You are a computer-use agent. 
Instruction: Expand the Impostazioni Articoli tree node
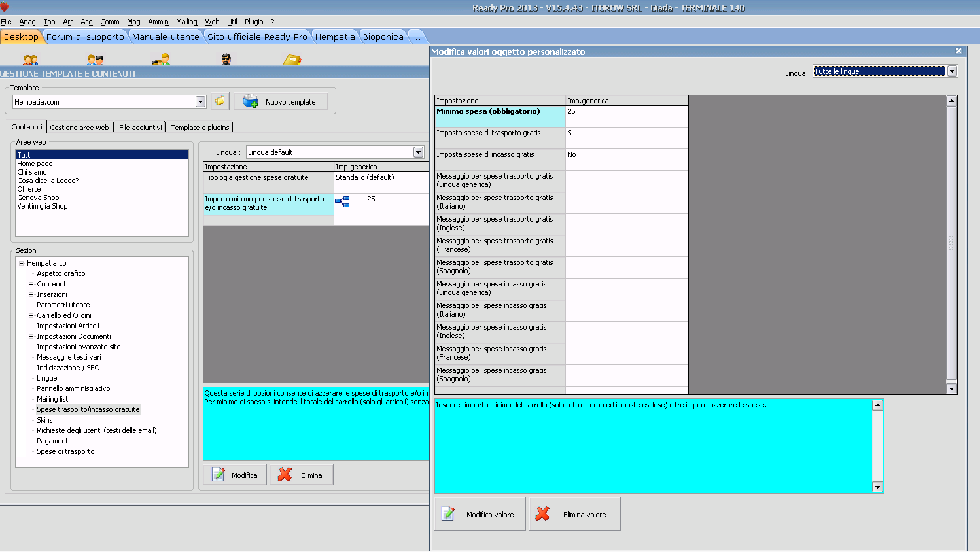coord(31,326)
